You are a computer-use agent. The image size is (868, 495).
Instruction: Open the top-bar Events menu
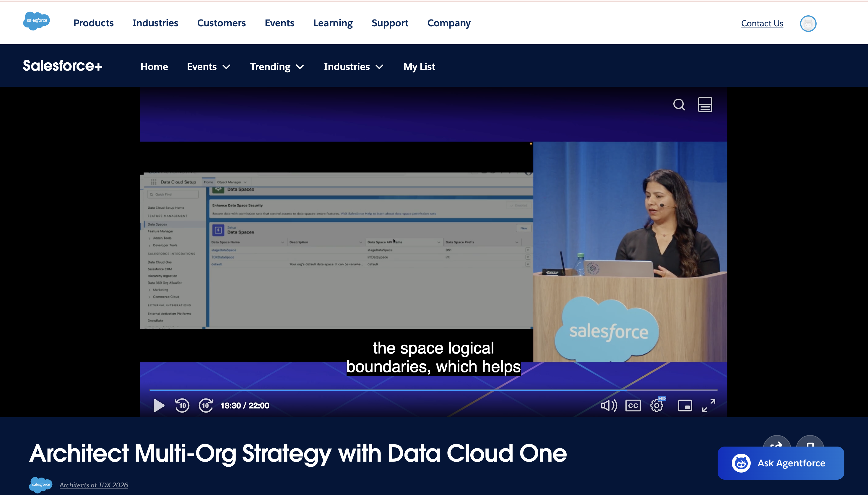pyautogui.click(x=279, y=23)
